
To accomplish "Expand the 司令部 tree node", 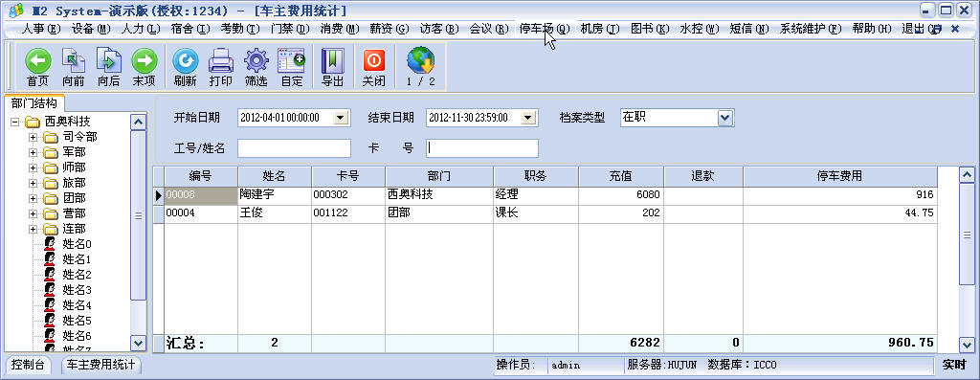I will [x=33, y=137].
